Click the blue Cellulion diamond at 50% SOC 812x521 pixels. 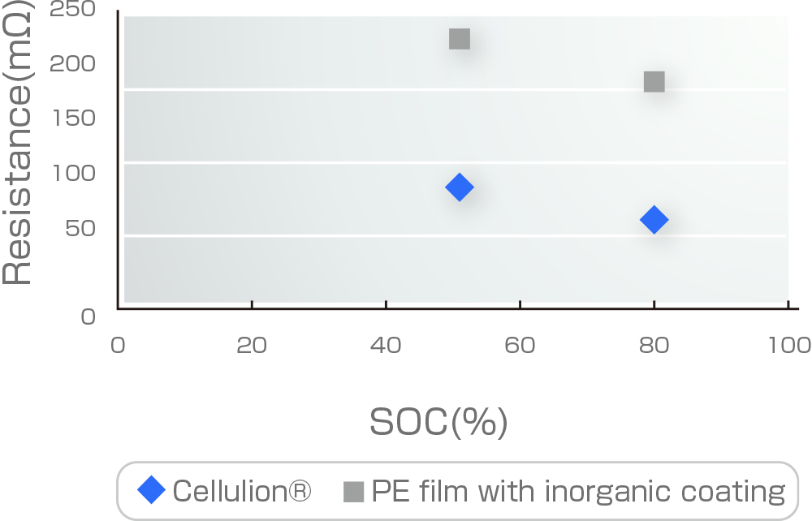[460, 187]
